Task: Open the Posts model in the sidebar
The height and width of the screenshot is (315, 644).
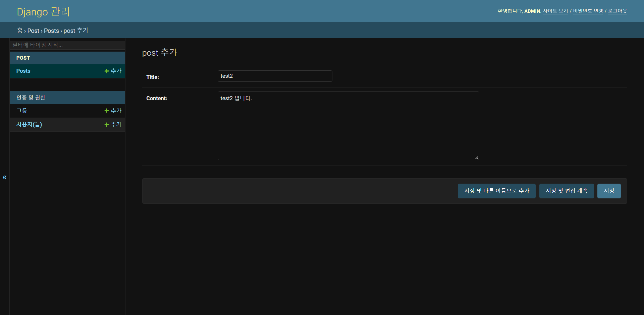Action: click(x=23, y=71)
